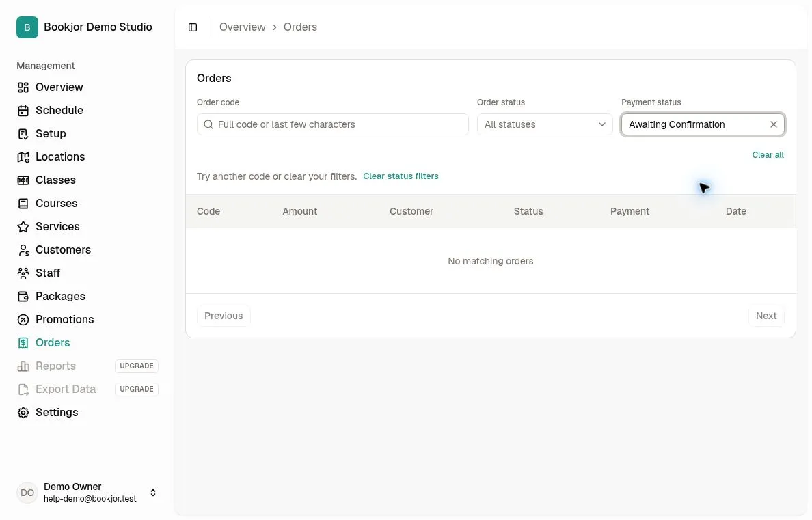Click the Amount column header
The height and width of the screenshot is (520, 812).
[300, 212]
